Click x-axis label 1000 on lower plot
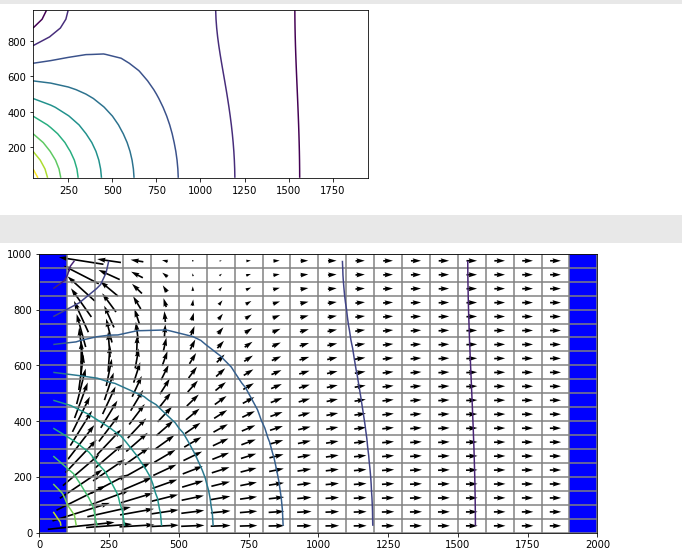 [x=318, y=545]
